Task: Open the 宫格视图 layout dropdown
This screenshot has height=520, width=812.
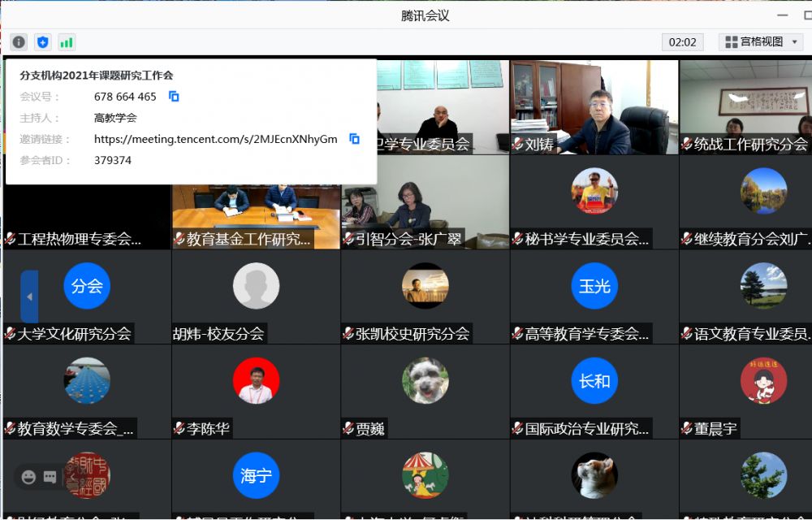Action: (761, 41)
